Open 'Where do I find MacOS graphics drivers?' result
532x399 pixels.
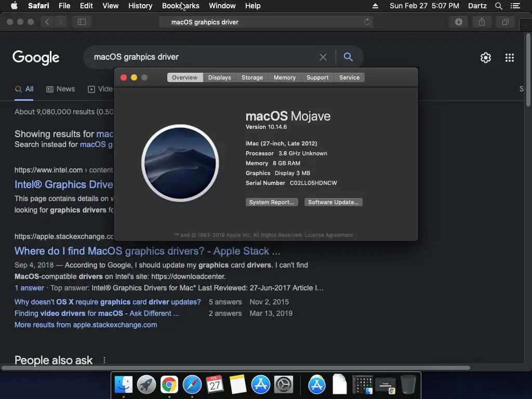[x=147, y=251]
